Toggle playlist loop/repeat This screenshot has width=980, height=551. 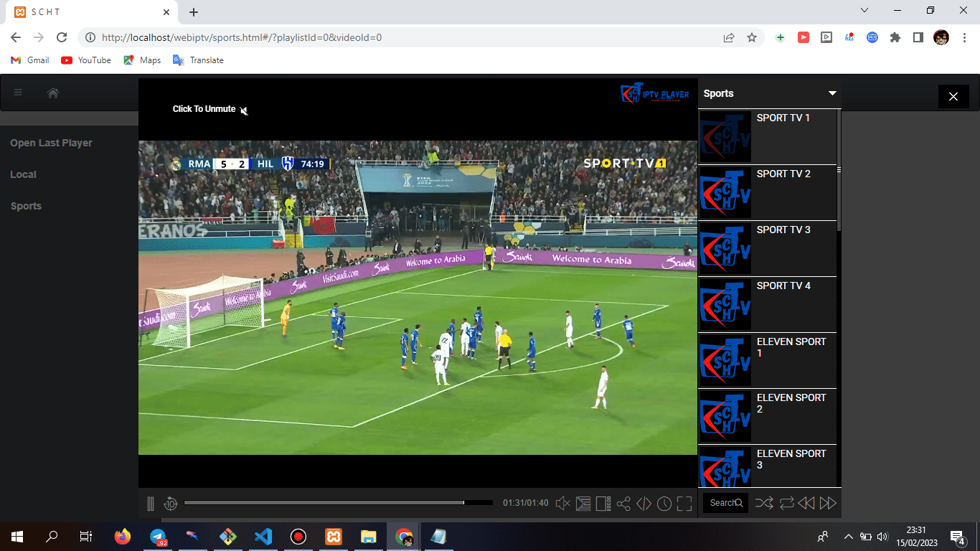[x=786, y=503]
